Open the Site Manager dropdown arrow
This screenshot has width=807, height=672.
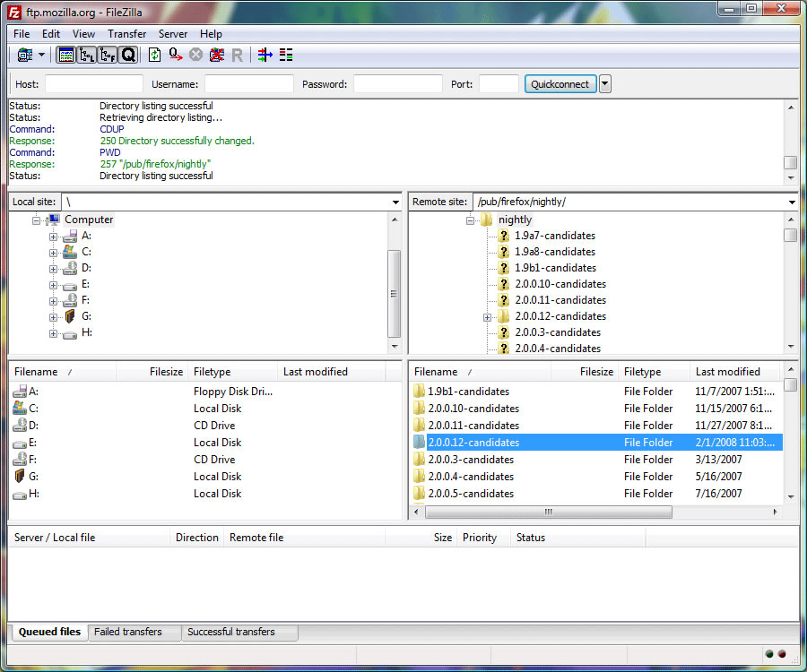coord(41,55)
